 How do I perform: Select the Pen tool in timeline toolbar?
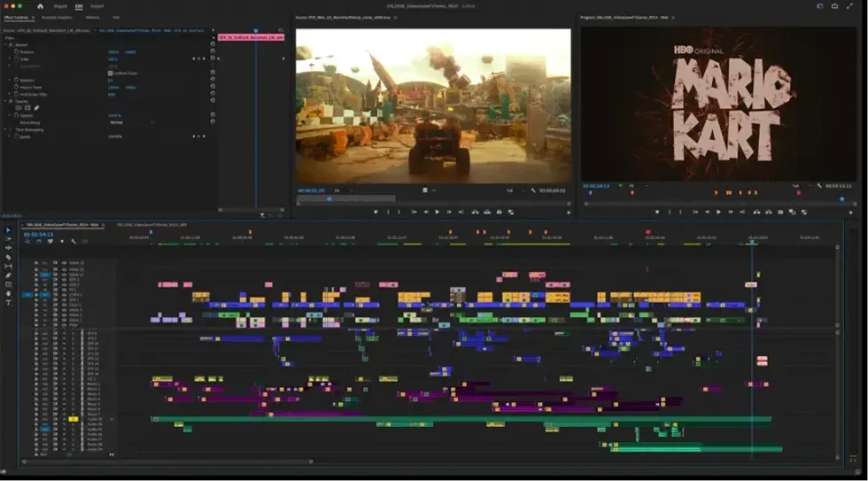tap(8, 275)
